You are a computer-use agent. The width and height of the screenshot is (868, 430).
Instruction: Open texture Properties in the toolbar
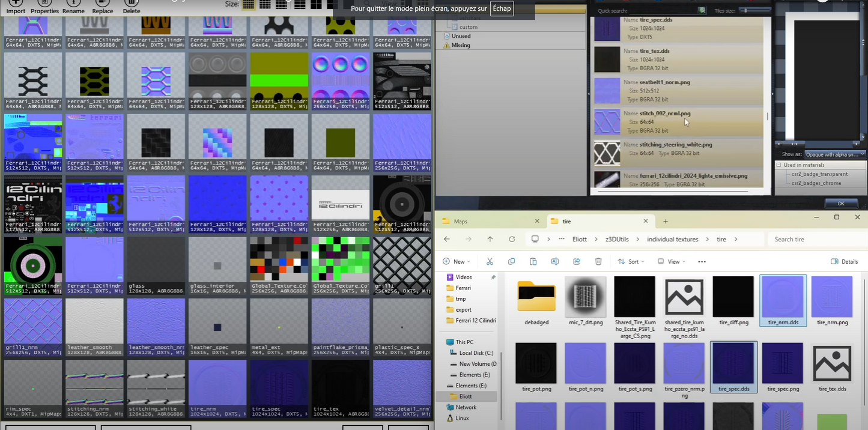pyautogui.click(x=44, y=6)
